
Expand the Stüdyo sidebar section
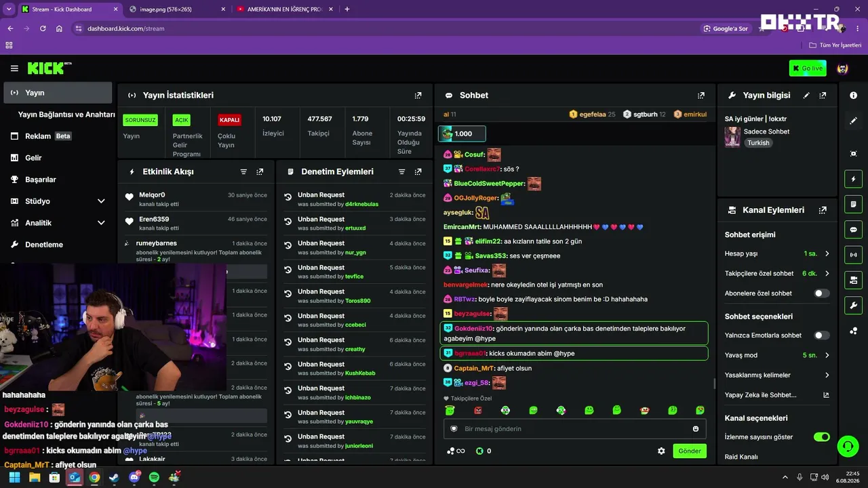(x=101, y=201)
